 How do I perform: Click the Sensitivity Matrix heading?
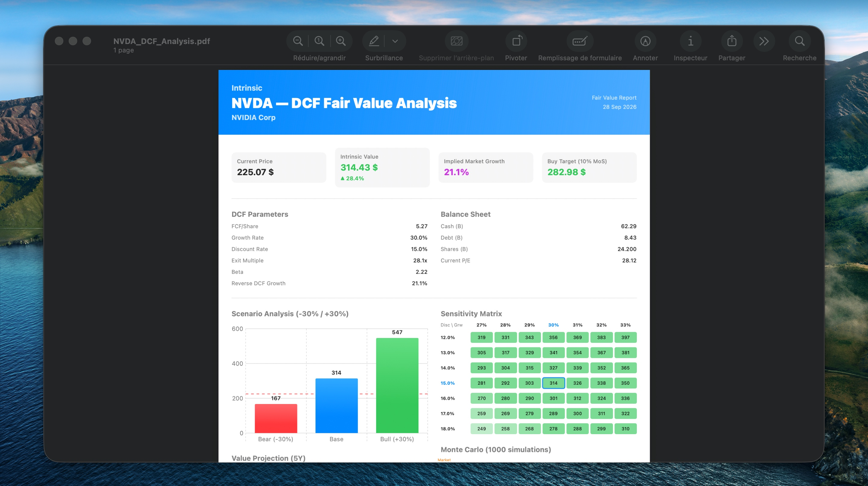(471, 314)
